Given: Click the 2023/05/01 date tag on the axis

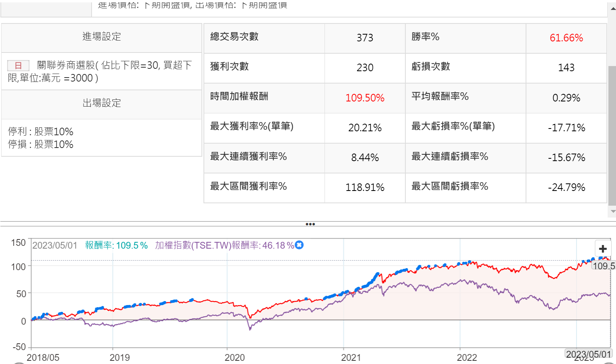Looking at the screenshot, I should 589,354.
